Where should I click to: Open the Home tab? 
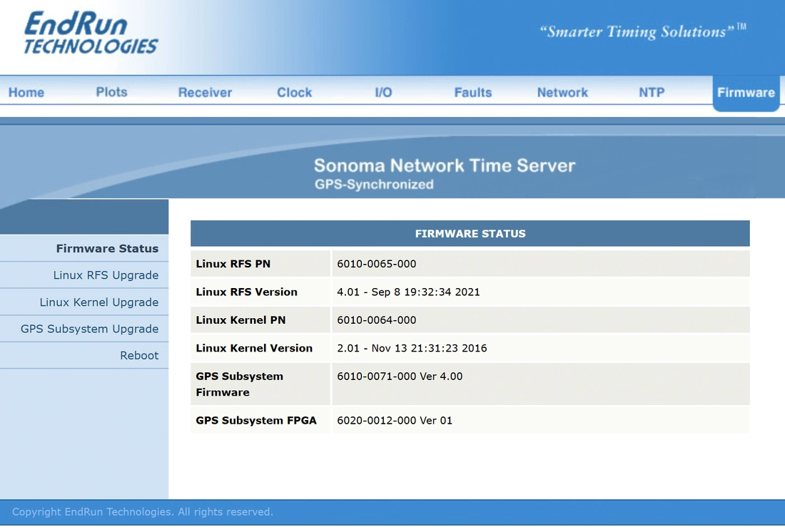tap(26, 93)
